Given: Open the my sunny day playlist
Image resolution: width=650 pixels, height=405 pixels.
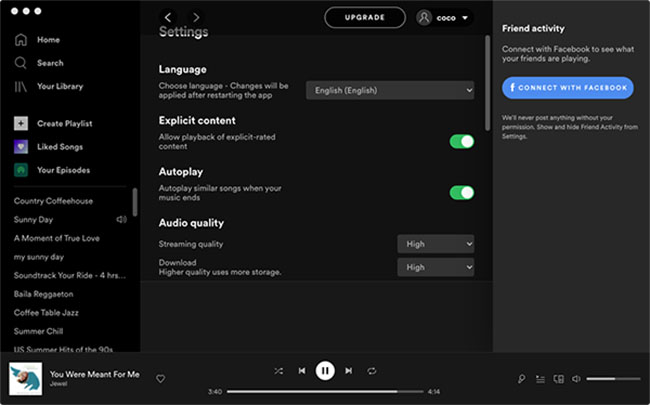Looking at the screenshot, I should pos(39,257).
